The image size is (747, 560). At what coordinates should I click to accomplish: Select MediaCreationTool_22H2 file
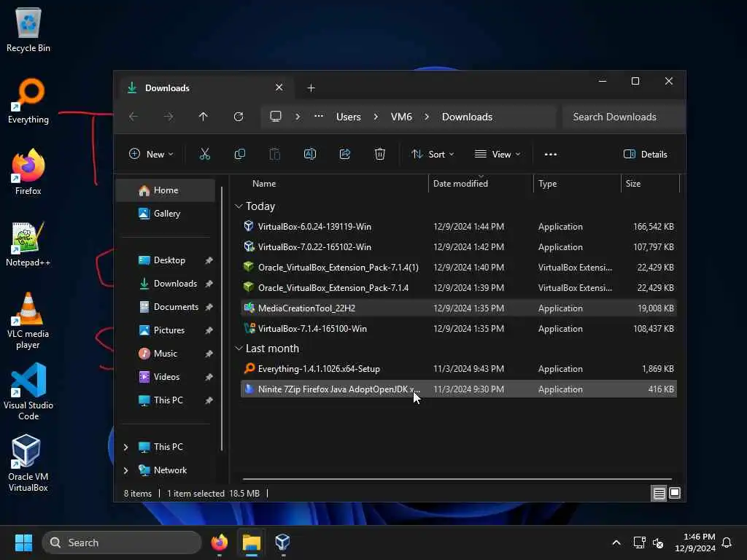click(x=458, y=308)
